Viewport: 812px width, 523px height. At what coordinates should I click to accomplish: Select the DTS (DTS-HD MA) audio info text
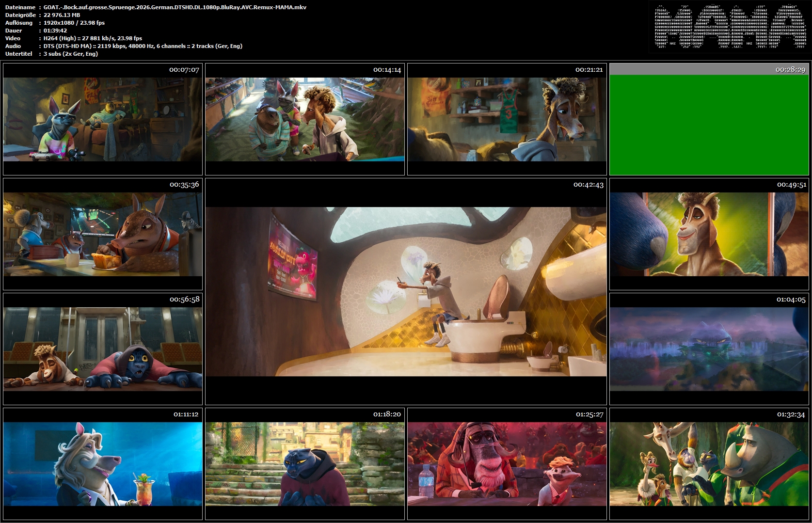143,46
